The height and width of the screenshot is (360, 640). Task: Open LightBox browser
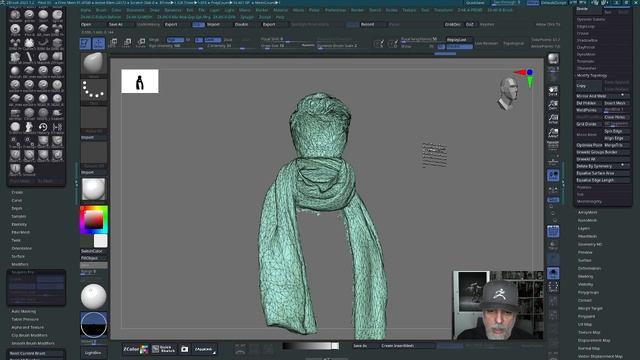coord(93,353)
